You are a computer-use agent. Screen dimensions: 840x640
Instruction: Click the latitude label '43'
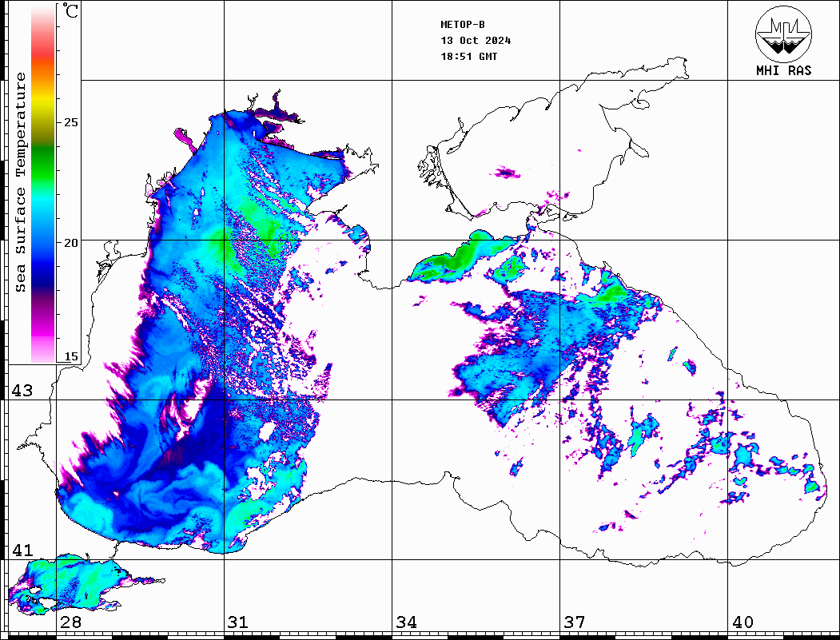click(x=22, y=391)
